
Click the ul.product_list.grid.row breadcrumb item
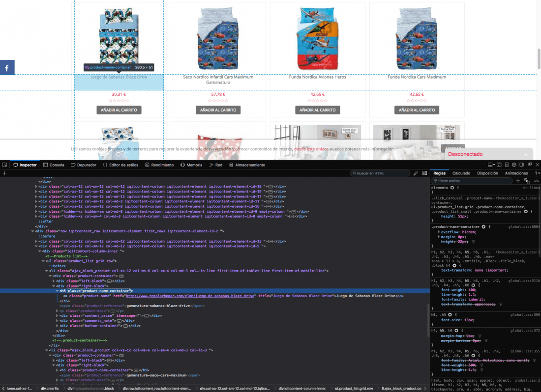[354, 389]
